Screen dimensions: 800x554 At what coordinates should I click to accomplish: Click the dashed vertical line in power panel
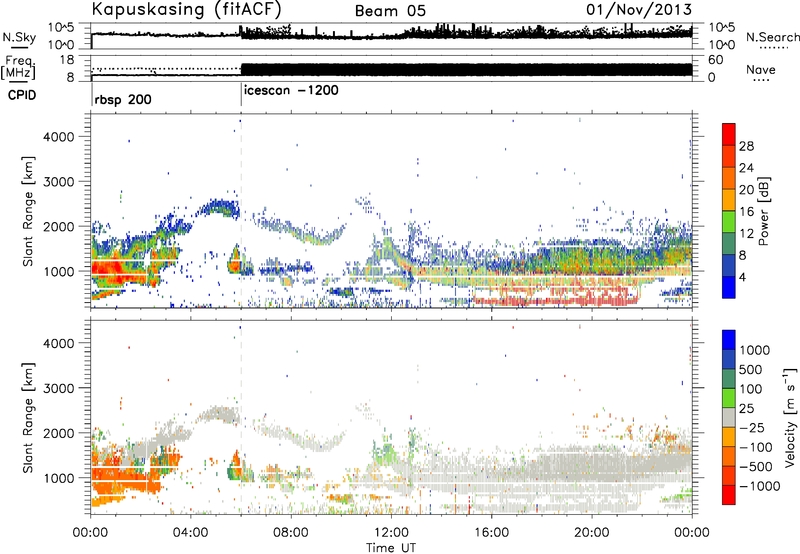(241, 210)
